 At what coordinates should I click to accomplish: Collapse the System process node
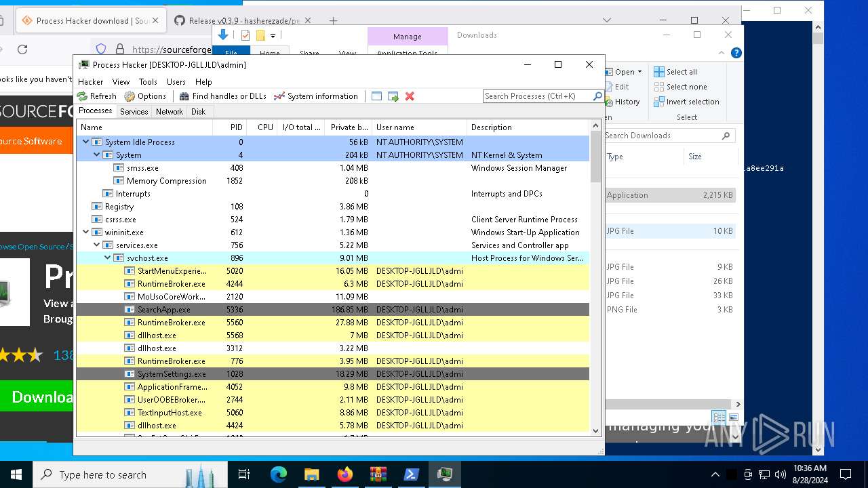97,155
